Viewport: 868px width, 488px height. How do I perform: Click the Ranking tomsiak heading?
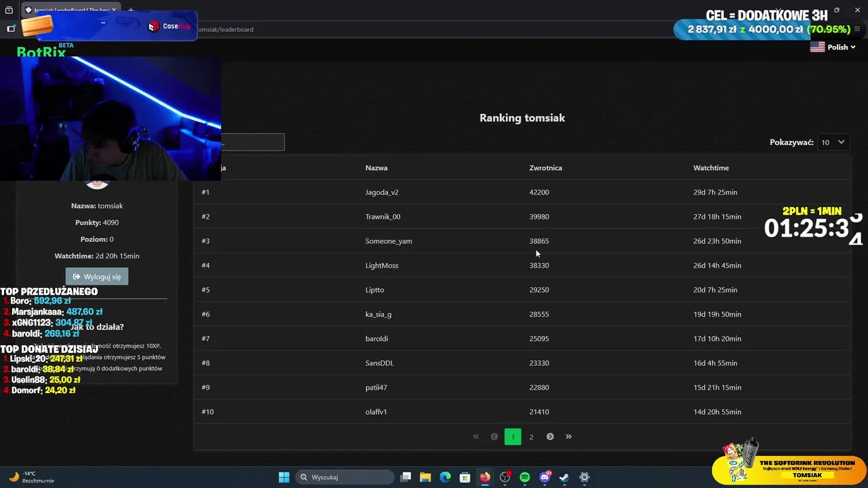pos(522,118)
